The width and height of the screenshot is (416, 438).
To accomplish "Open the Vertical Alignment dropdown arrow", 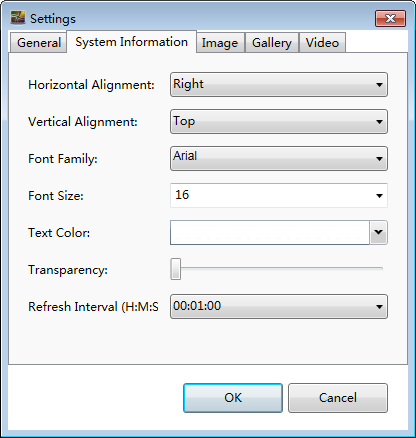I will tap(379, 122).
